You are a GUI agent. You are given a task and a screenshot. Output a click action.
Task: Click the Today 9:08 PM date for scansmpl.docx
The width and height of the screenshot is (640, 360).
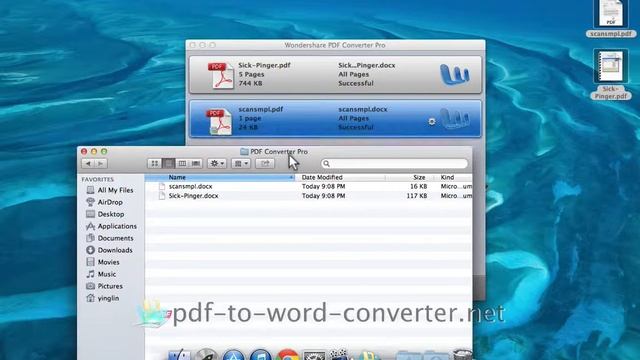[324, 187]
